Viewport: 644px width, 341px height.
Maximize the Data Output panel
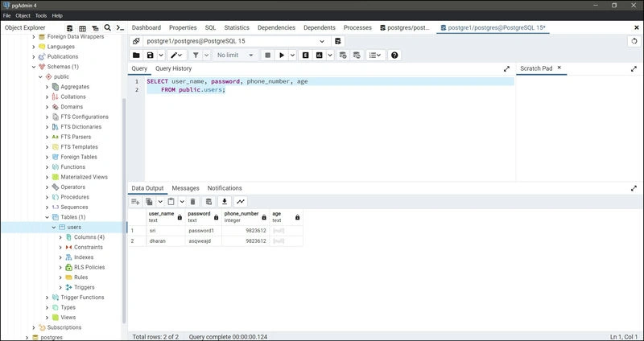tap(634, 188)
